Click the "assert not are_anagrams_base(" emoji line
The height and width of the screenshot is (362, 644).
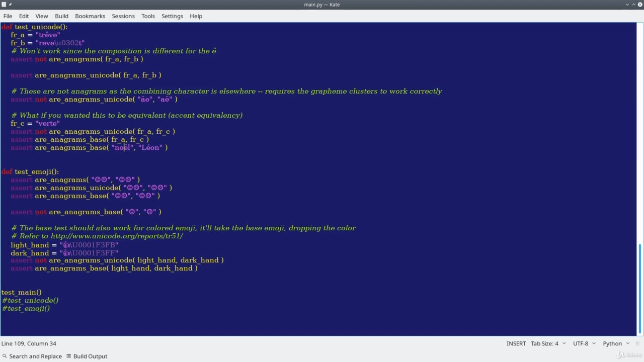pyautogui.click(x=86, y=212)
